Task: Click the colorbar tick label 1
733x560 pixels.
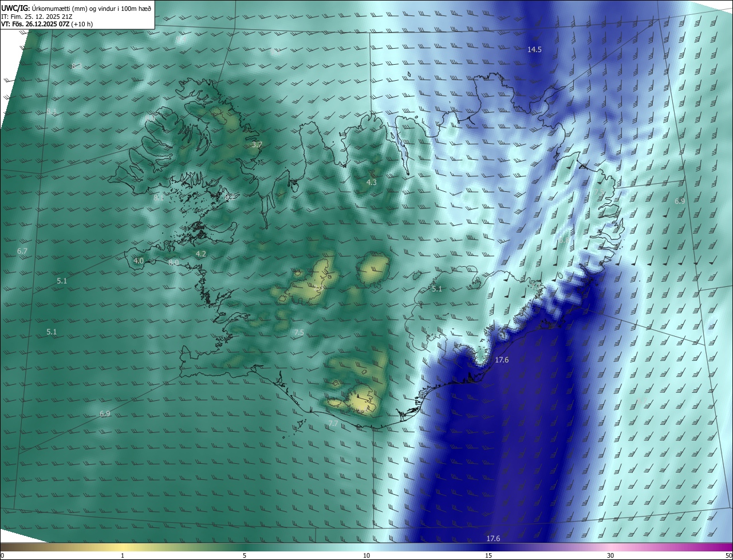Action: tap(123, 555)
